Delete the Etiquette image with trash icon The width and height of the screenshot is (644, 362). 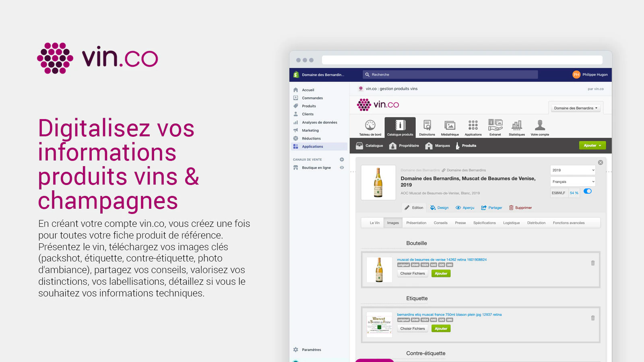pos(593,318)
